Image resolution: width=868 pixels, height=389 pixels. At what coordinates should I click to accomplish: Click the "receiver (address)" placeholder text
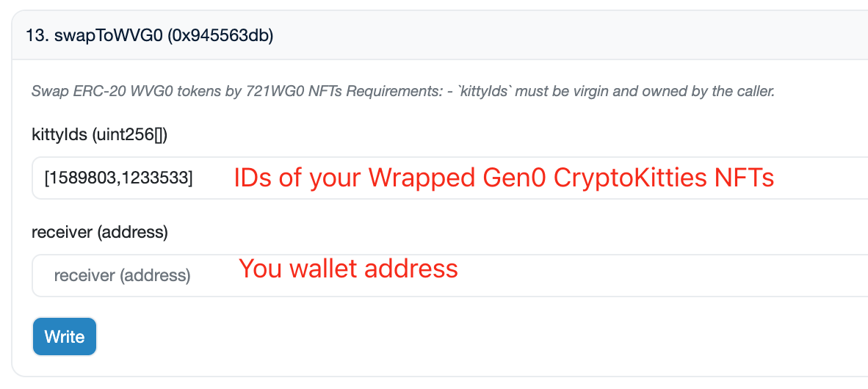tap(122, 276)
